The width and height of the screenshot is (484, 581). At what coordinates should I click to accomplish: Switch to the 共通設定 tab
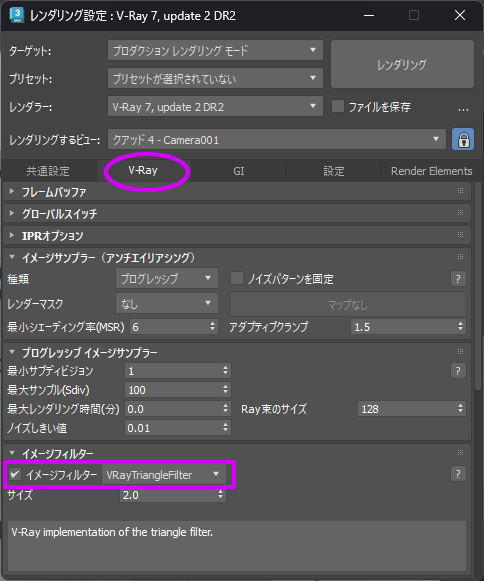pos(48,171)
